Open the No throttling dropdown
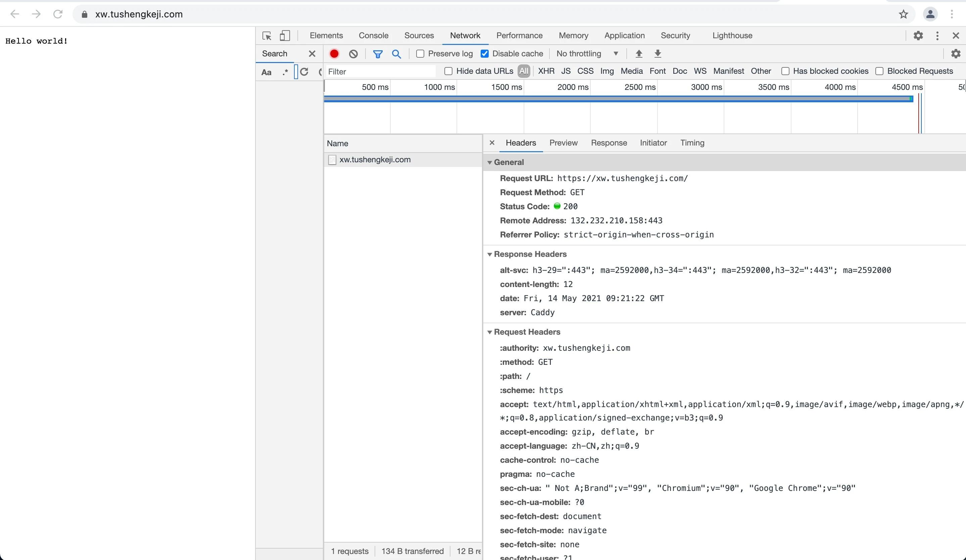 586,54
